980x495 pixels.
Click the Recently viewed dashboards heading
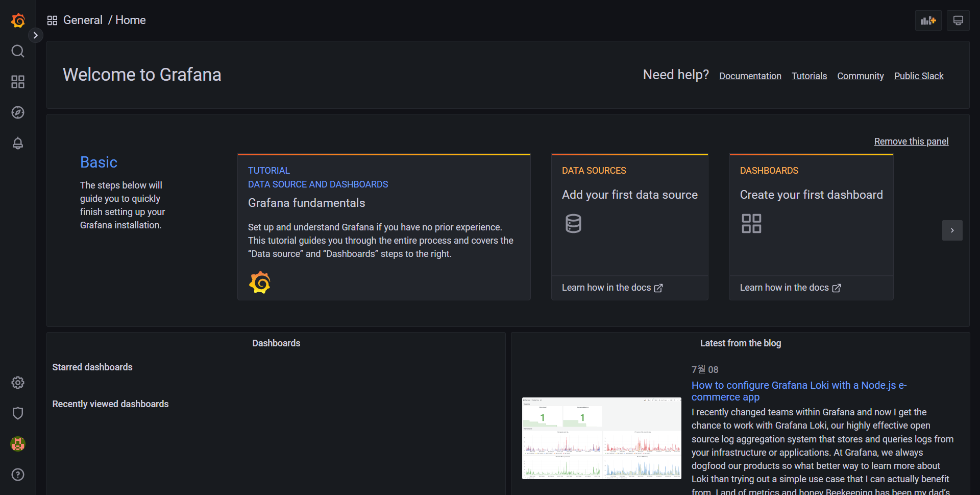pos(110,404)
